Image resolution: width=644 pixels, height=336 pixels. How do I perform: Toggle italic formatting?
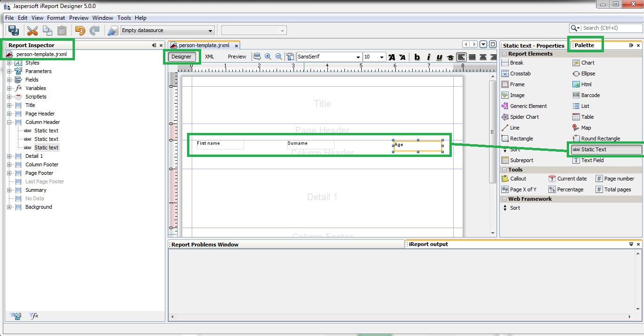point(428,57)
